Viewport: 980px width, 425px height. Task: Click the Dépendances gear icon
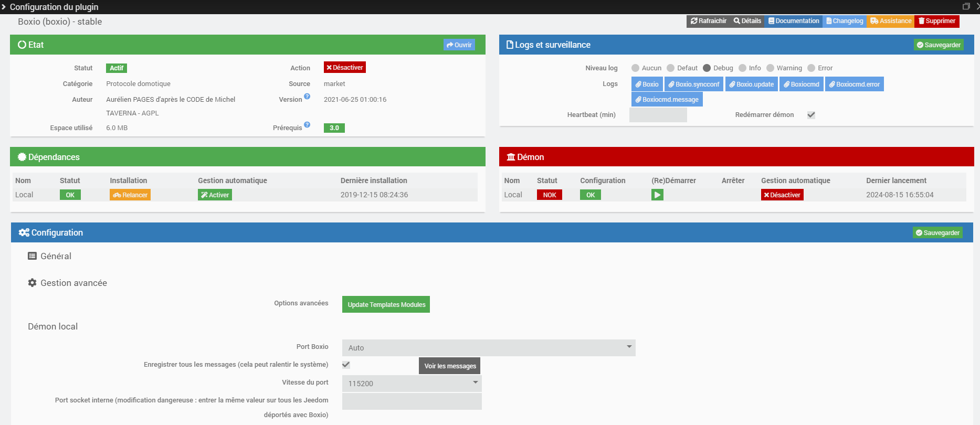[22, 157]
